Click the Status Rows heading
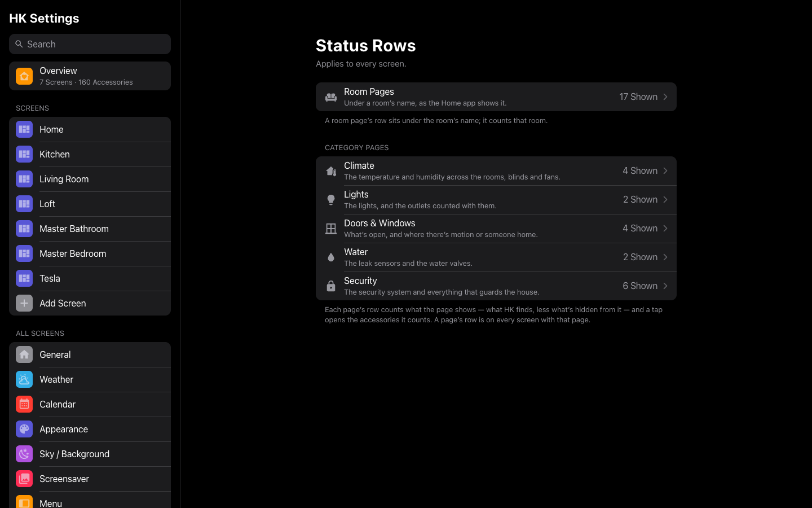 366,46
